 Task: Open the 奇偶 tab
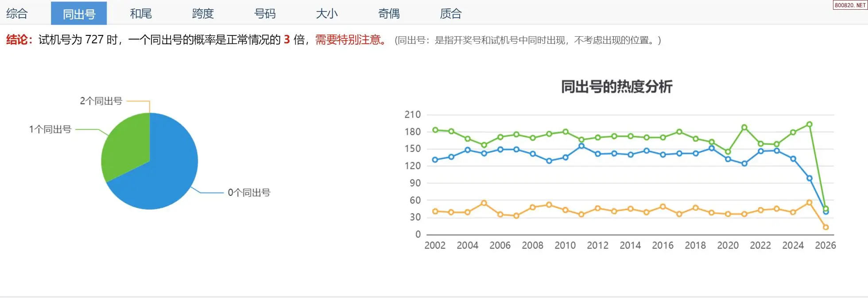tap(389, 13)
